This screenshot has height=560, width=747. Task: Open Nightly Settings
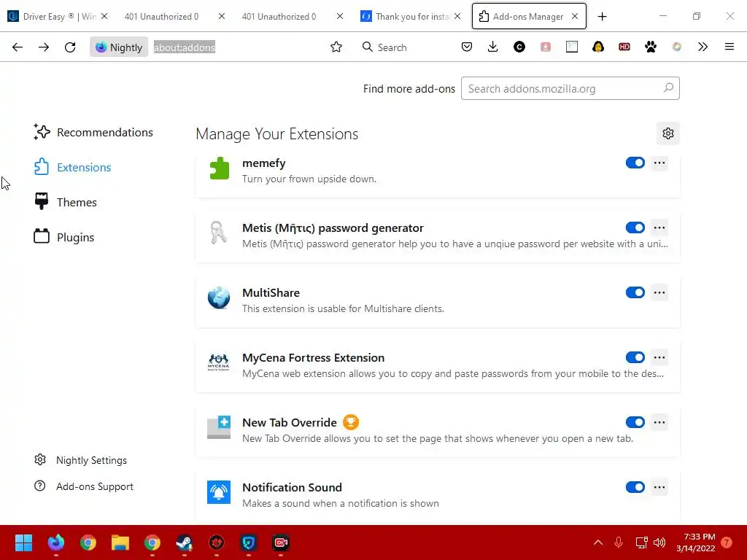pos(81,460)
